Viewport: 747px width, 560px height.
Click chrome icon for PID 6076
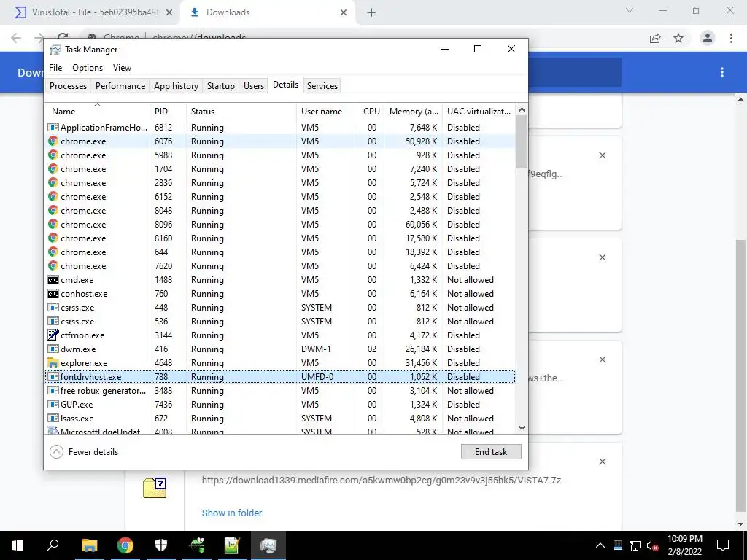point(53,141)
